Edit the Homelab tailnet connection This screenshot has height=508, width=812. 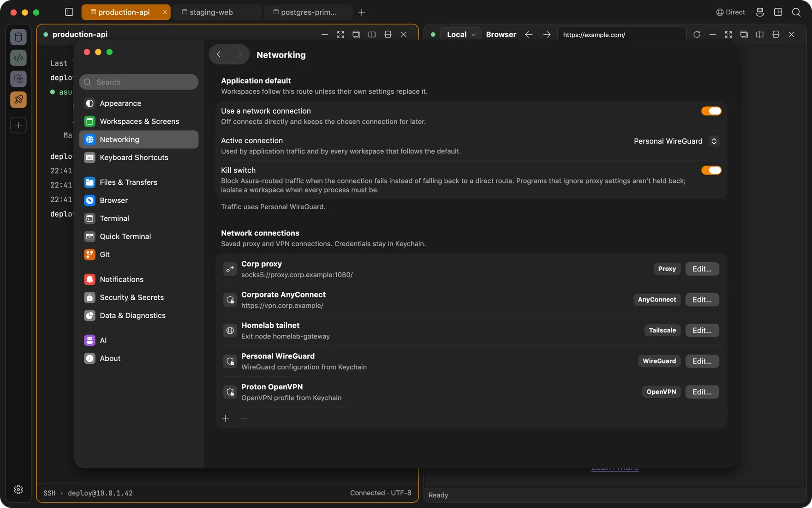(x=702, y=330)
